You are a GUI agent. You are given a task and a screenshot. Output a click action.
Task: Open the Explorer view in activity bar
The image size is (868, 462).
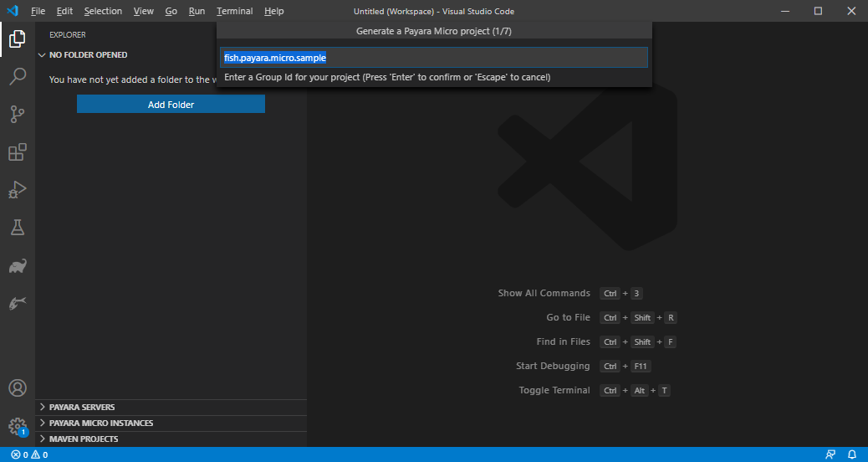pyautogui.click(x=17, y=38)
